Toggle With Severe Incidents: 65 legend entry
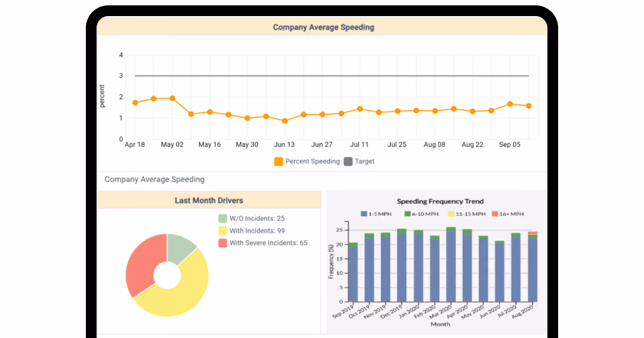The image size is (644, 338). coord(223,243)
